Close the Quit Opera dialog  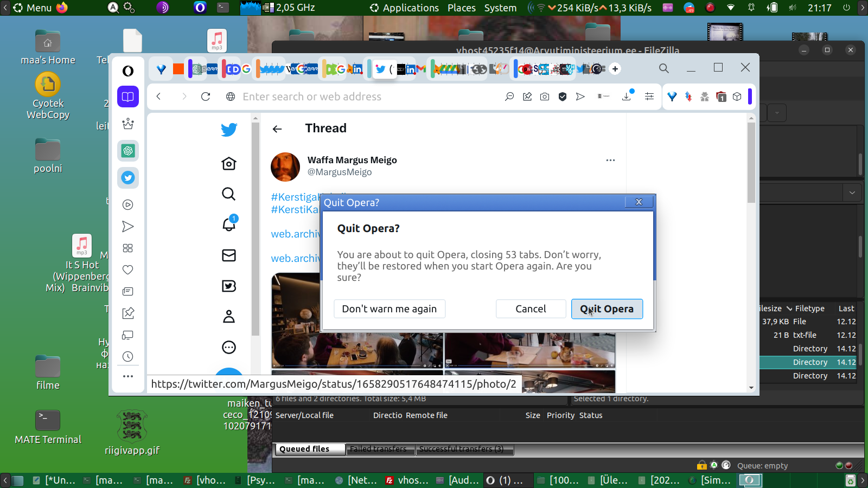(x=639, y=202)
